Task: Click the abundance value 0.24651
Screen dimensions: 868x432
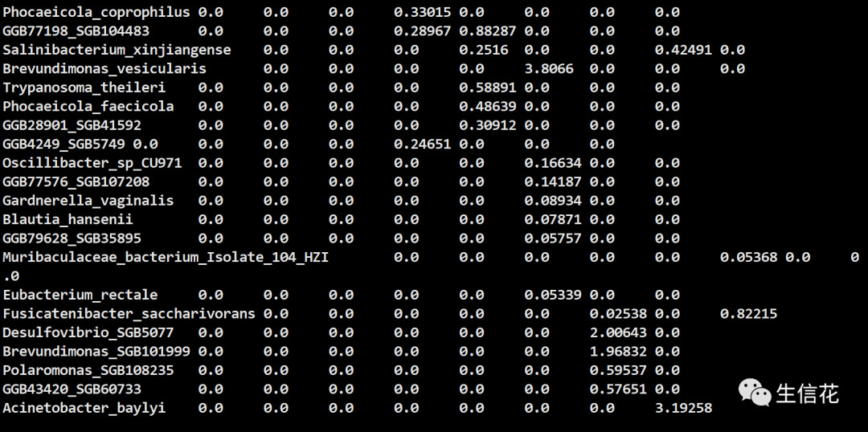Action: 423,144
